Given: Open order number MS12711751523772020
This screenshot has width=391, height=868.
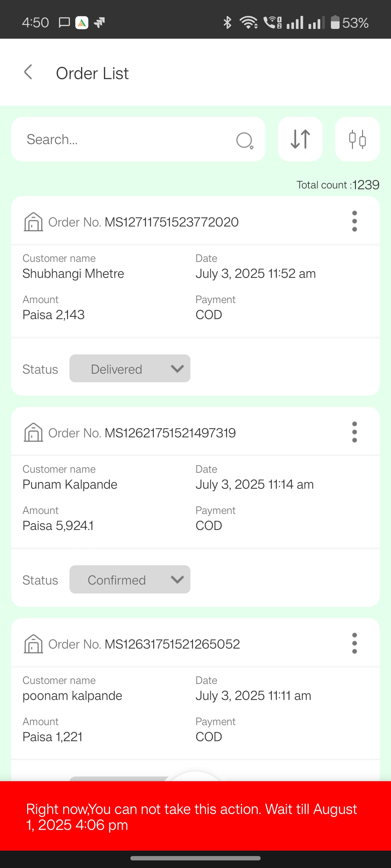Looking at the screenshot, I should coord(172,222).
